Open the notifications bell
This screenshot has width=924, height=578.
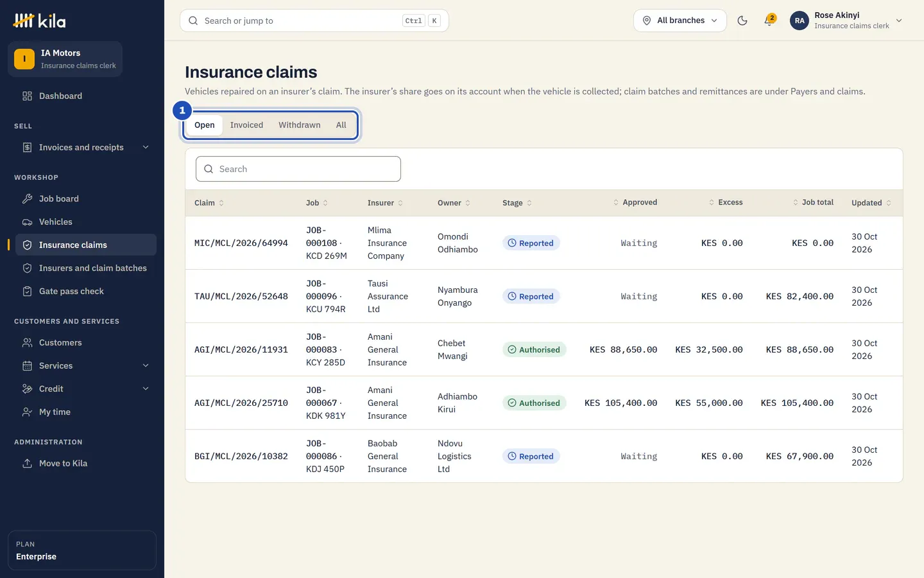pos(769,21)
